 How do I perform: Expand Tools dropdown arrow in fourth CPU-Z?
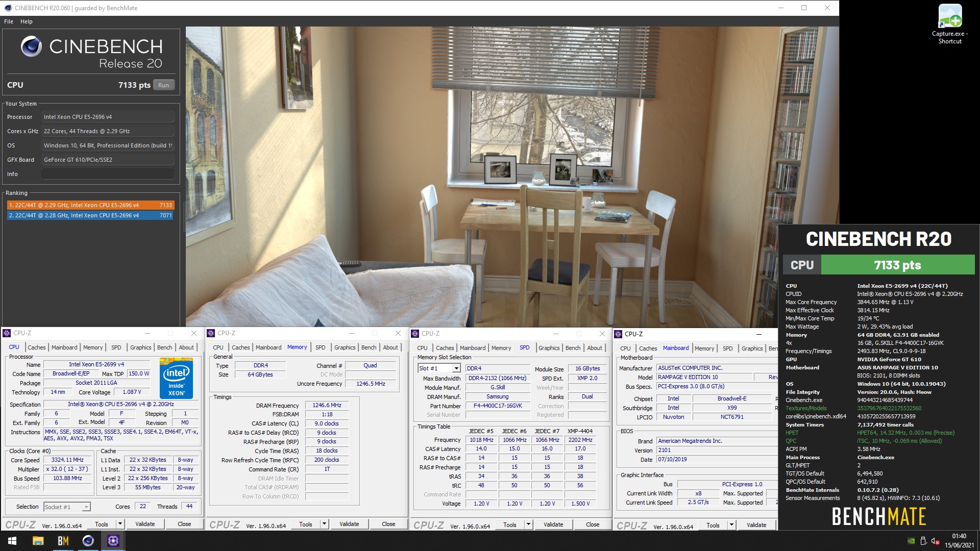tap(731, 525)
